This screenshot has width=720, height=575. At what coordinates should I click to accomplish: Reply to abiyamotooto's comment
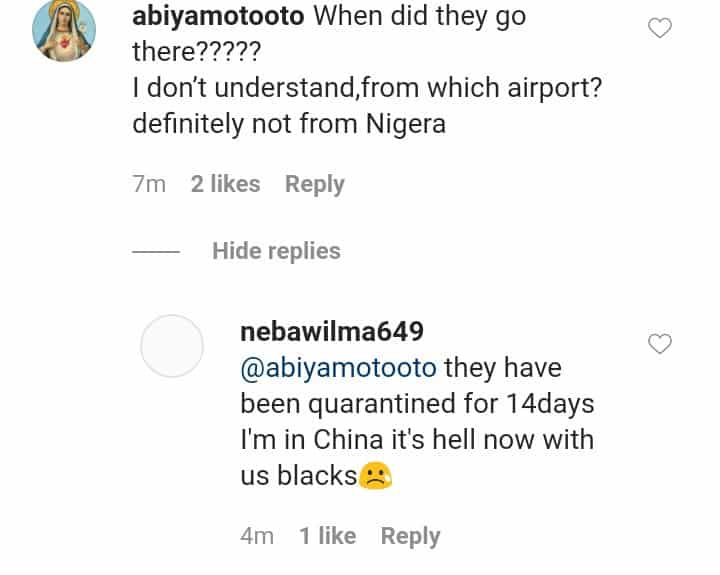(x=314, y=184)
